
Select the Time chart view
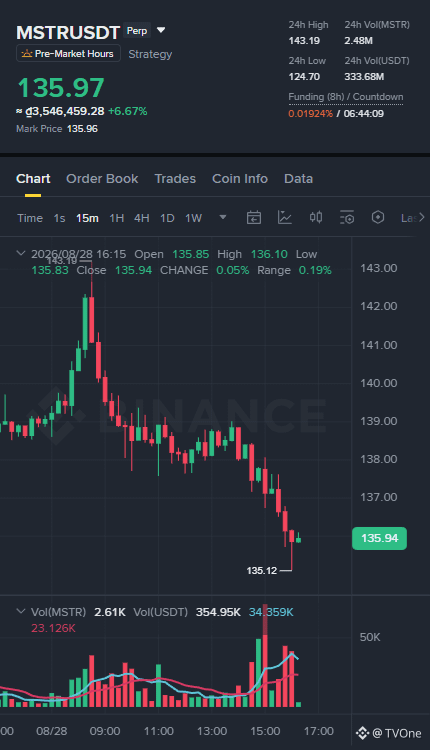tap(30, 218)
